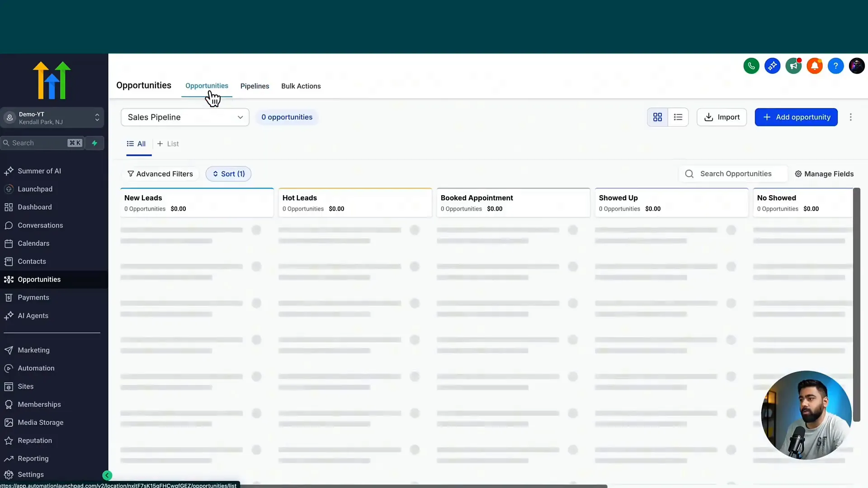Click the Memberships icon in sidebar
This screenshot has height=488, width=868.
pos(9,404)
